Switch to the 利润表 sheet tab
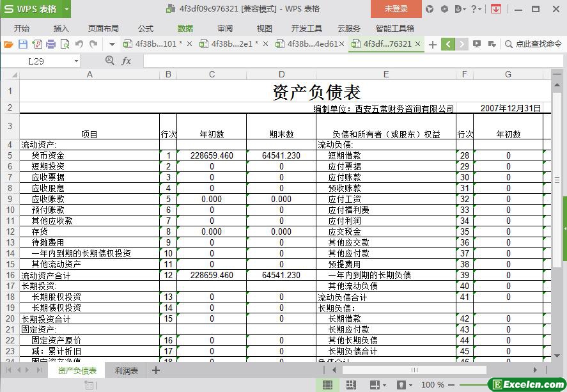This screenshot has width=567, height=392. tap(126, 370)
